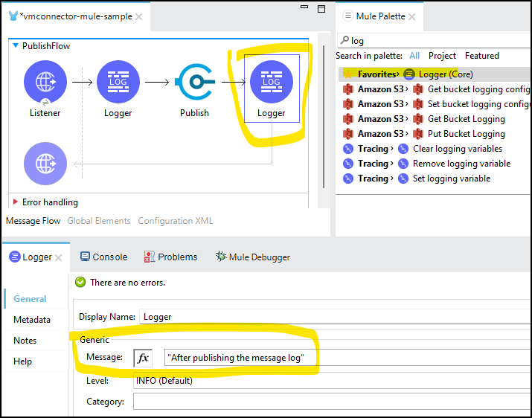The height and width of the screenshot is (418, 532).
Task: Open the Mule Debugger tab
Action: coord(253,257)
